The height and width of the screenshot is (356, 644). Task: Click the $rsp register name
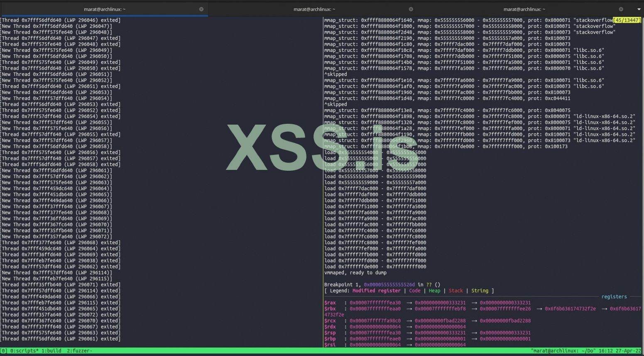pos(330,333)
